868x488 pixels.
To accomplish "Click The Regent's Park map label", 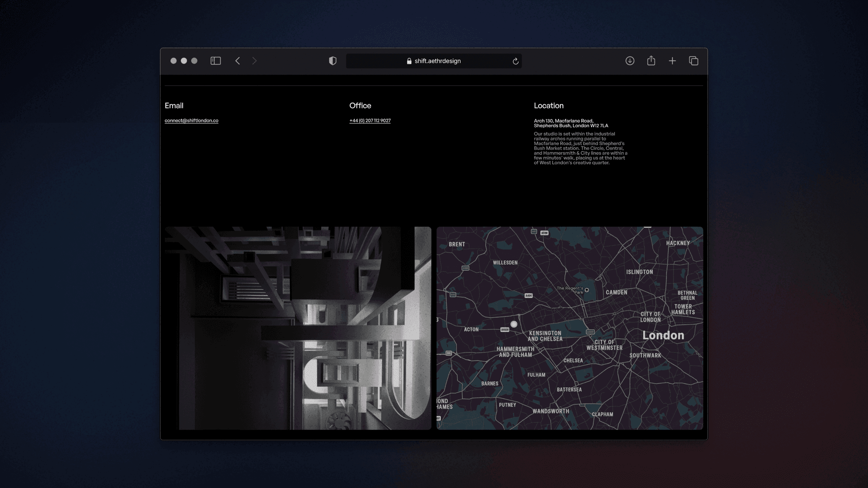I will pos(570,290).
